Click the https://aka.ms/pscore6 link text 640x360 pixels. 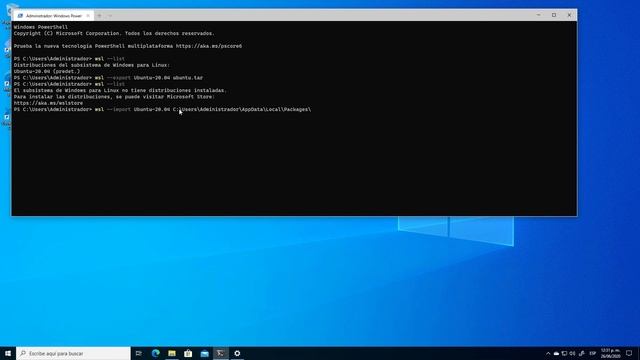point(209,46)
